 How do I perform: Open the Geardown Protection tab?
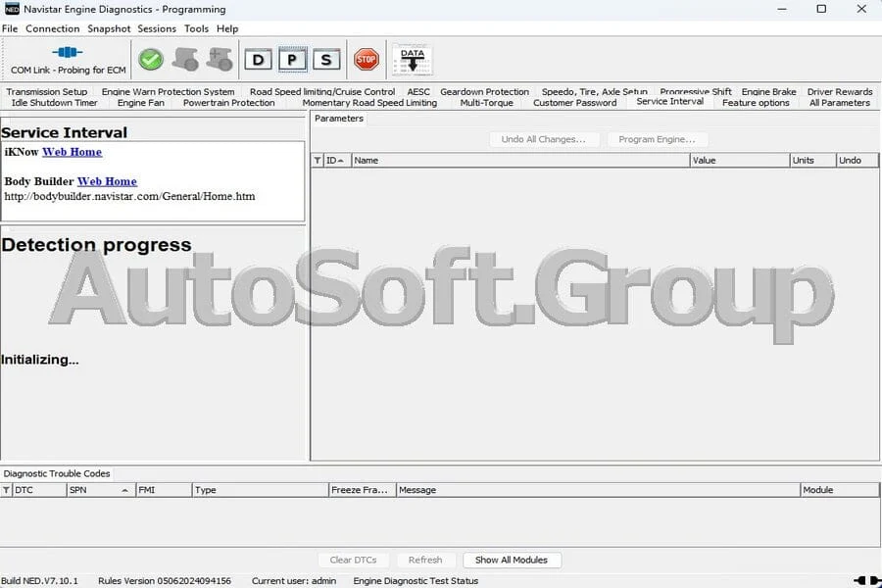click(x=484, y=92)
